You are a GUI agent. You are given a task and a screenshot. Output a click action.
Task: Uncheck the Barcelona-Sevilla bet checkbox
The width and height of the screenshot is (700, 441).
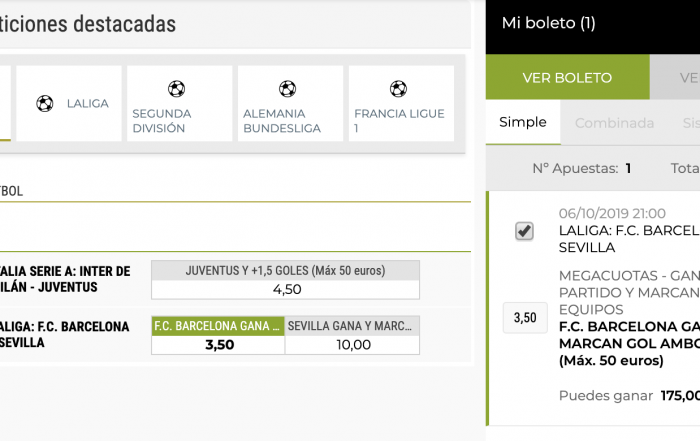524,232
